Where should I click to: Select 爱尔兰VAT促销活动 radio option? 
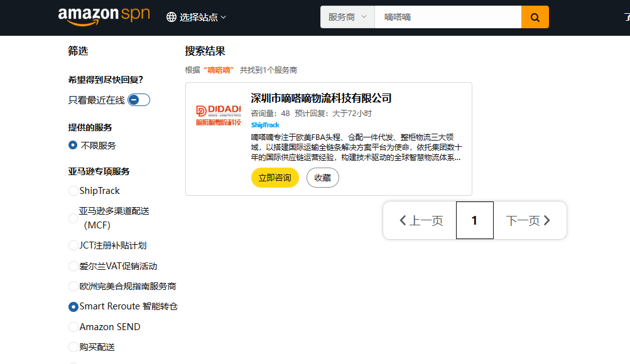[73, 266]
